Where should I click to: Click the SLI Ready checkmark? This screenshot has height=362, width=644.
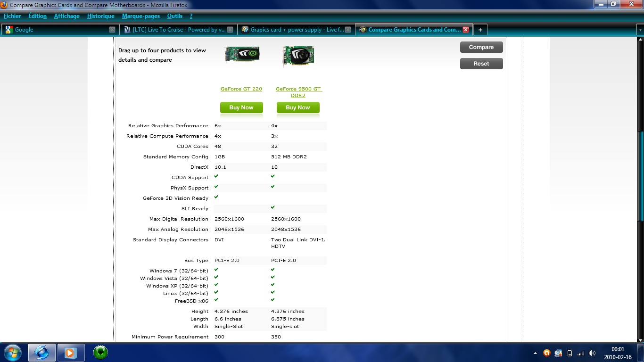click(x=273, y=207)
